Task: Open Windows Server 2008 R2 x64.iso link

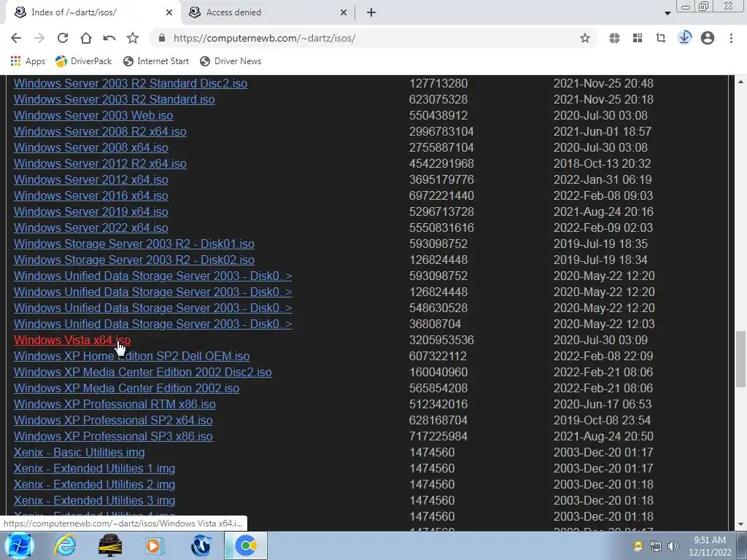Action: tap(99, 131)
